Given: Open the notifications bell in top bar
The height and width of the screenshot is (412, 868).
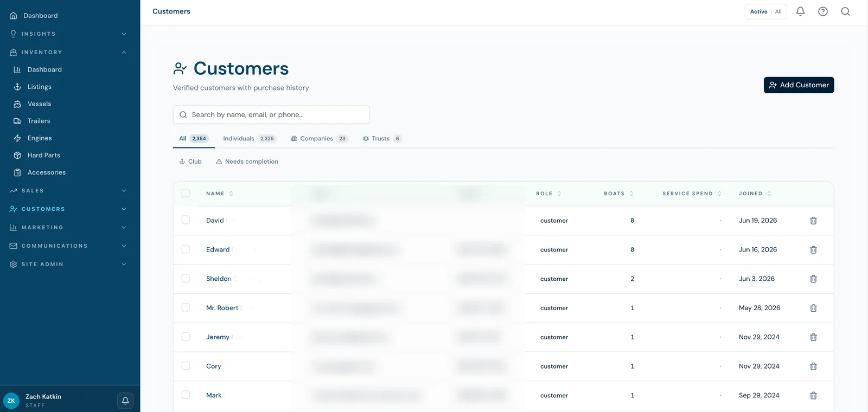Looking at the screenshot, I should pos(800,11).
